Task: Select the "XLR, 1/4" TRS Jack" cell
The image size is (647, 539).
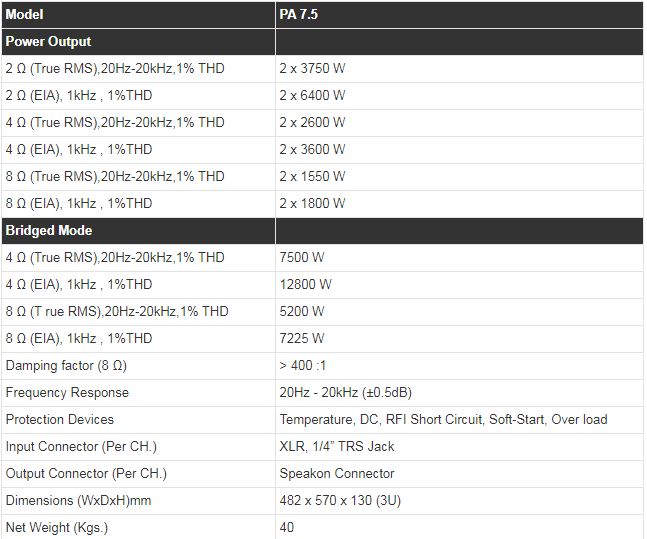Action: click(x=337, y=447)
